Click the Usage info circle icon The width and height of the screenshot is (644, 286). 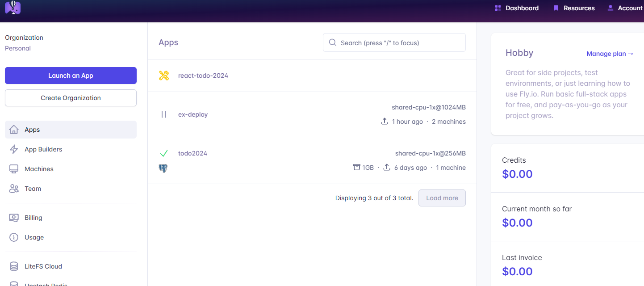click(x=14, y=237)
